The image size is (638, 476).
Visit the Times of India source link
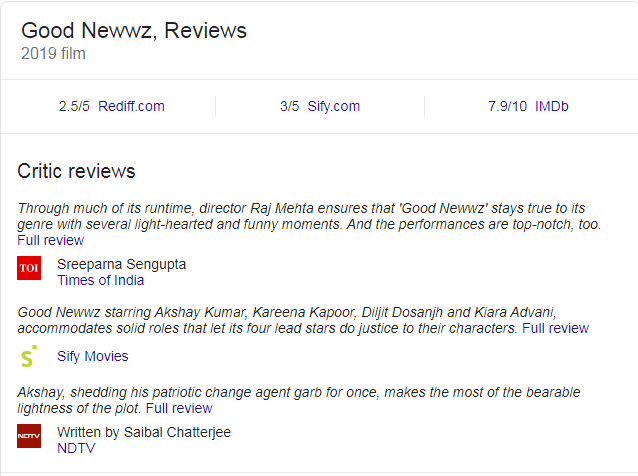click(x=100, y=280)
